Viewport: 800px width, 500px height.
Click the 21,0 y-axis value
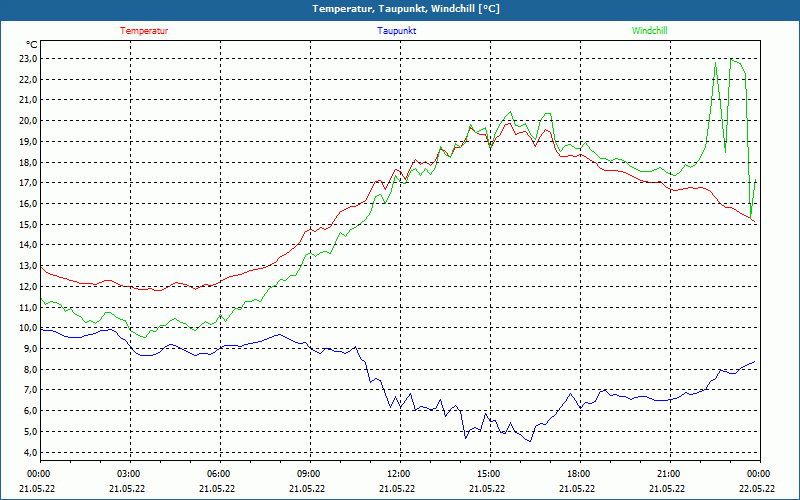pos(28,100)
